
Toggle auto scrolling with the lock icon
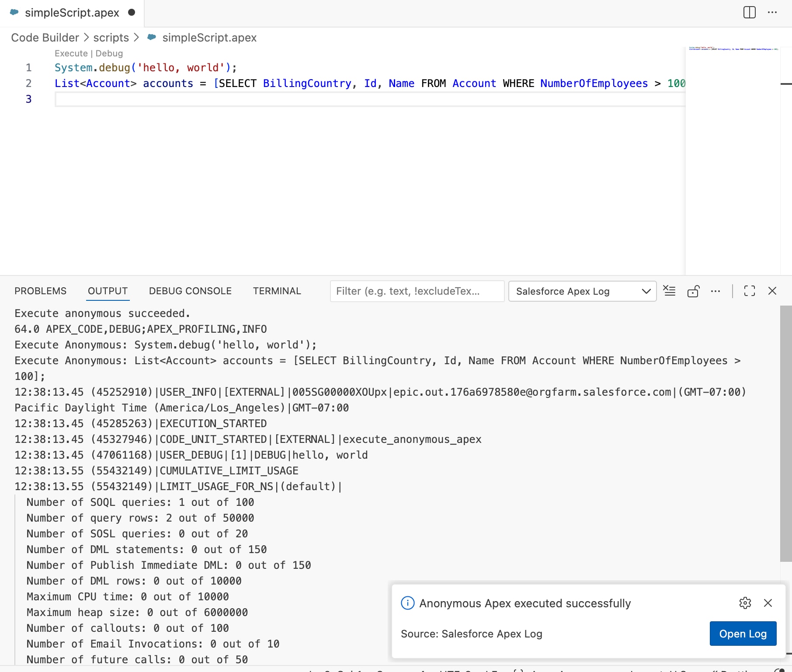693,291
